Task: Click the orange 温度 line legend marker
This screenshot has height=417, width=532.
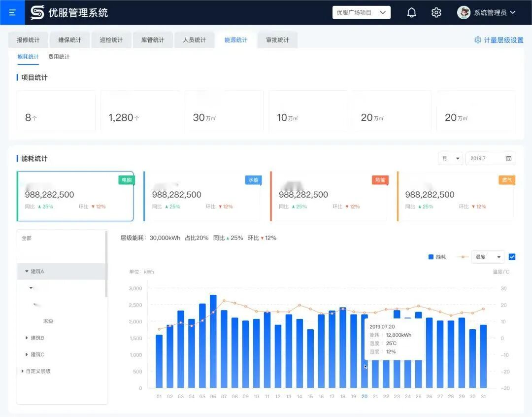Action: (463, 257)
